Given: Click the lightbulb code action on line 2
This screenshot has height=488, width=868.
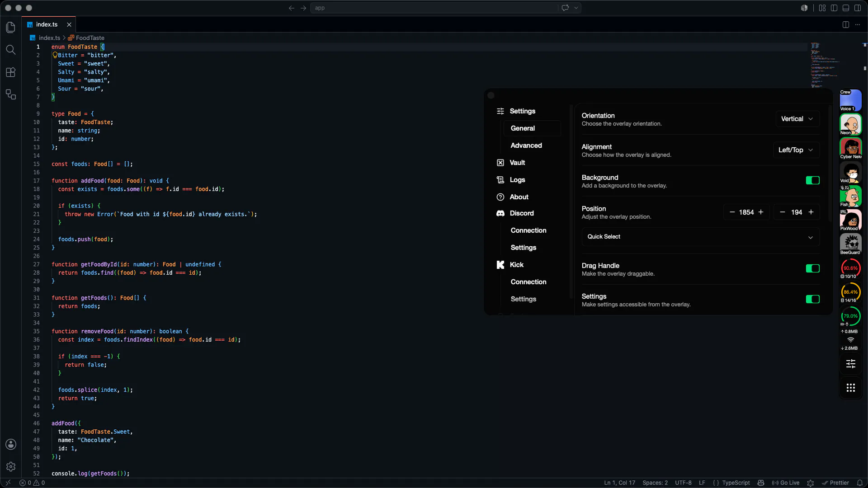Looking at the screenshot, I should point(55,55).
